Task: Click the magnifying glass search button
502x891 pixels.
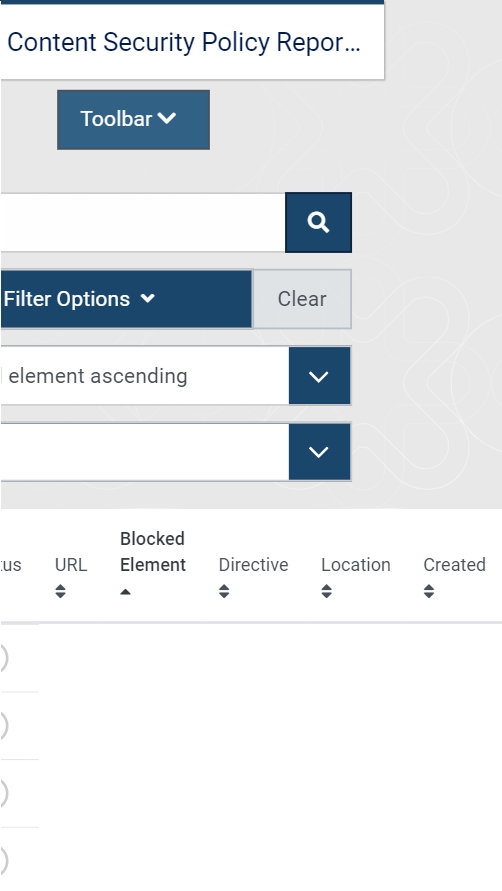Action: (x=318, y=222)
